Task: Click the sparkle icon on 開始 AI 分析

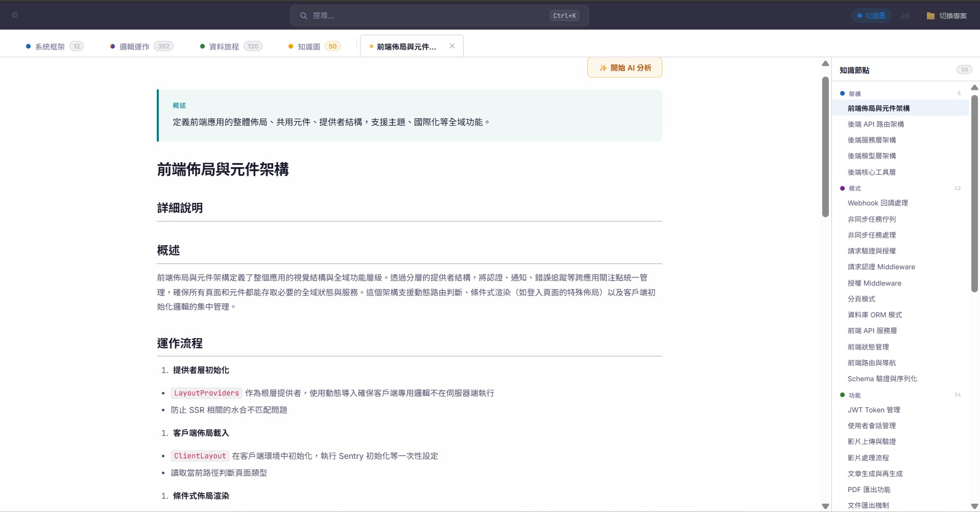Action: (602, 67)
